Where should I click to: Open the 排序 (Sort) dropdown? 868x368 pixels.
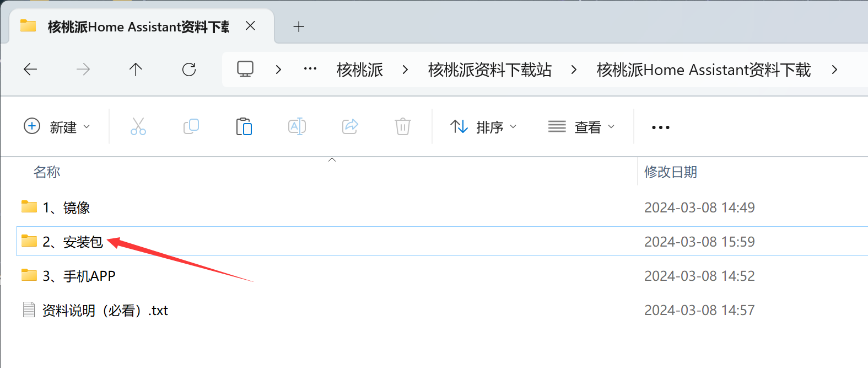tap(483, 127)
